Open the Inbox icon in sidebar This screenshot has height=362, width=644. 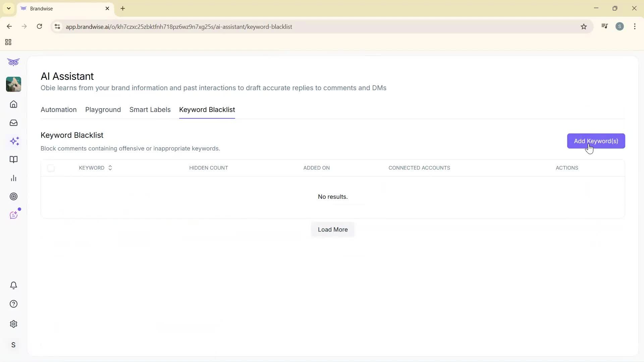[x=13, y=123]
